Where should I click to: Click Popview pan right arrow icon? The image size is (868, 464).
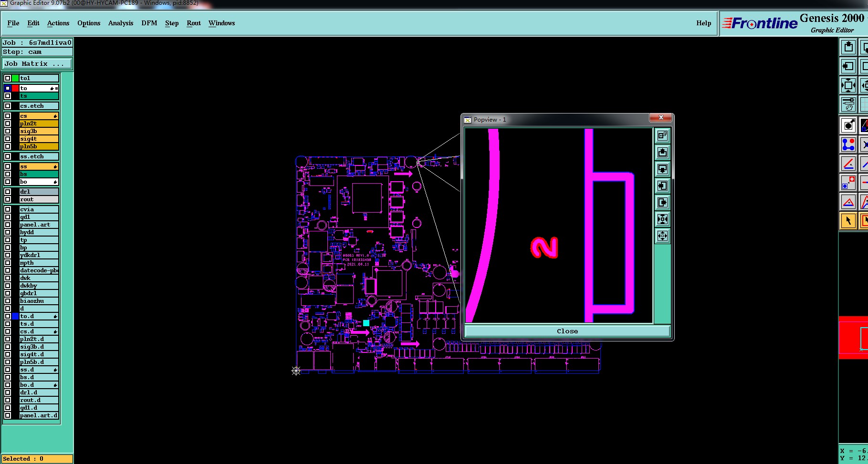(662, 202)
